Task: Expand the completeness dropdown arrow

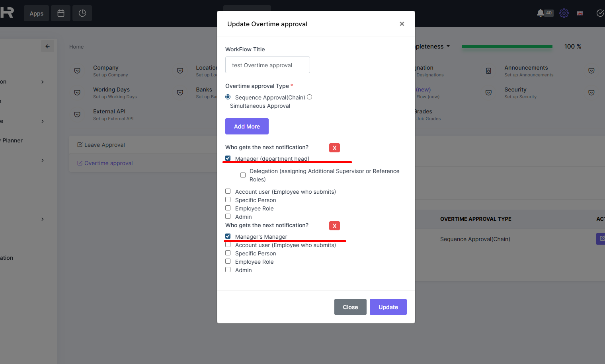Action: [x=448, y=46]
